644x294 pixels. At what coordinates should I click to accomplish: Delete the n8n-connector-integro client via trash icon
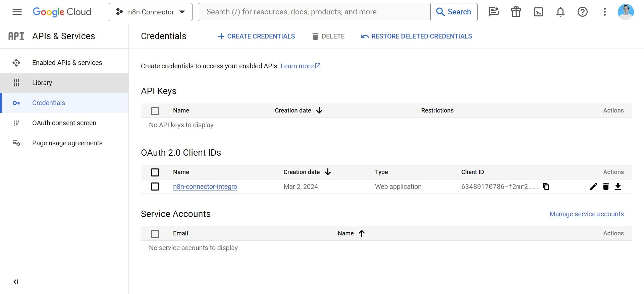(606, 187)
